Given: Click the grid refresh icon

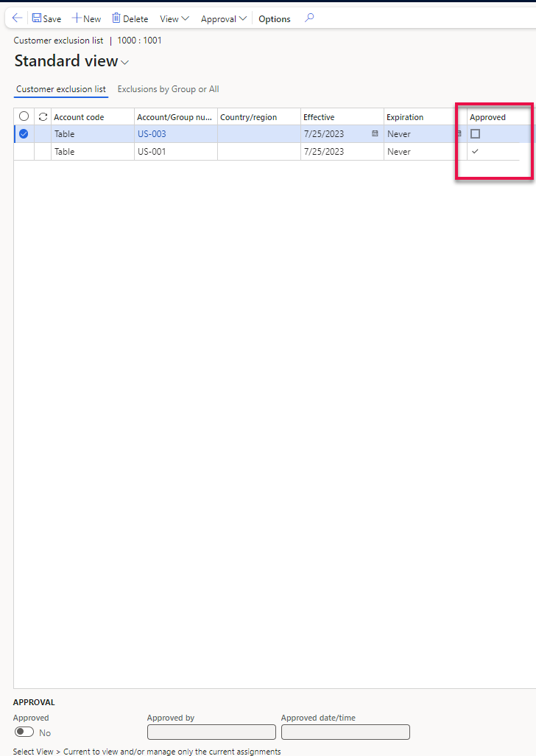Looking at the screenshot, I should [43, 116].
